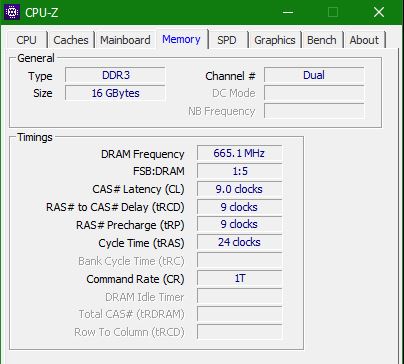Click the DRAM Frequency label
Image resolution: width=404 pixels, height=364 pixels.
pos(142,154)
